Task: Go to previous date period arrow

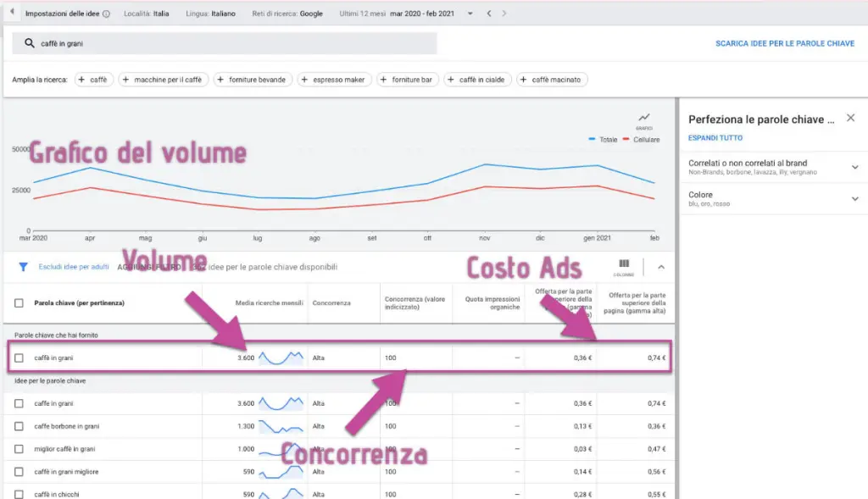Action: click(489, 14)
